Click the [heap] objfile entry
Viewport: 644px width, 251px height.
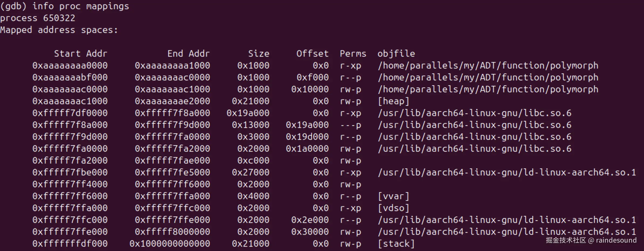(393, 101)
